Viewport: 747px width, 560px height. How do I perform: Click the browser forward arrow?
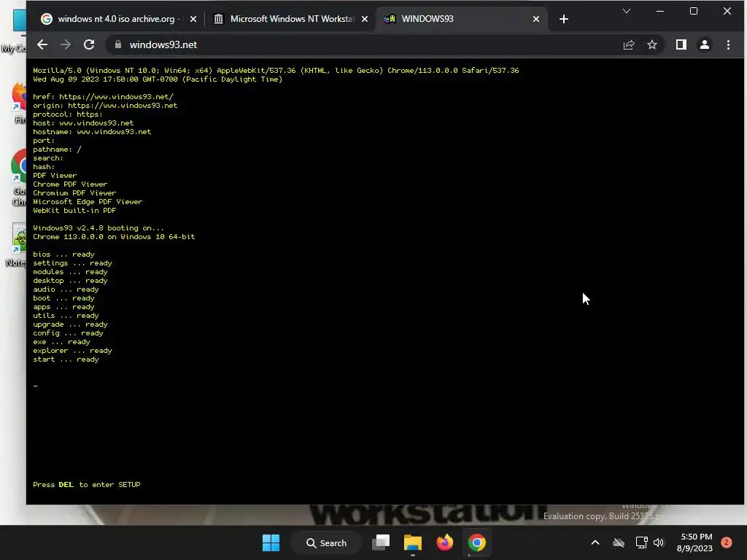tap(66, 44)
